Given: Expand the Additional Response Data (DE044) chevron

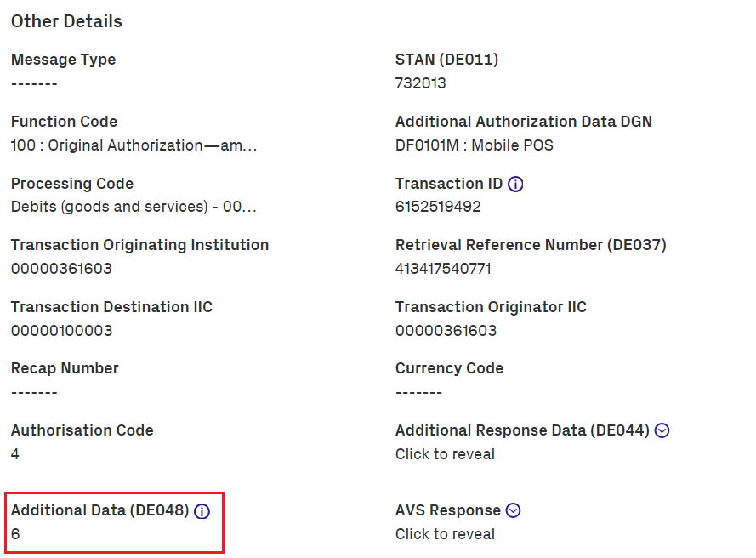Looking at the screenshot, I should 662,430.
